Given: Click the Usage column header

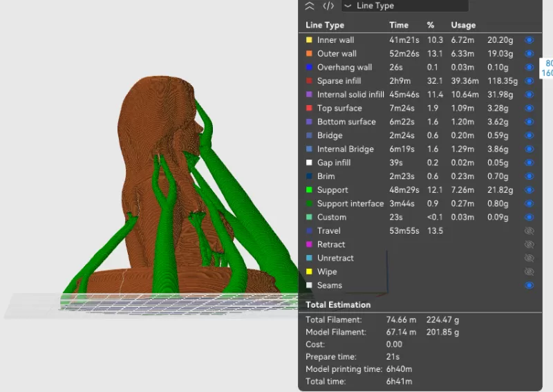Looking at the screenshot, I should click(x=463, y=26).
